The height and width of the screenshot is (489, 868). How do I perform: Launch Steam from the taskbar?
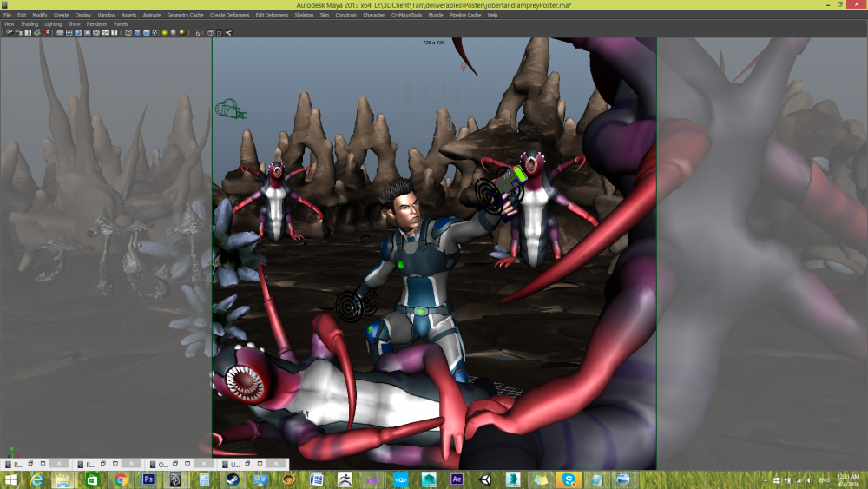[x=233, y=479]
